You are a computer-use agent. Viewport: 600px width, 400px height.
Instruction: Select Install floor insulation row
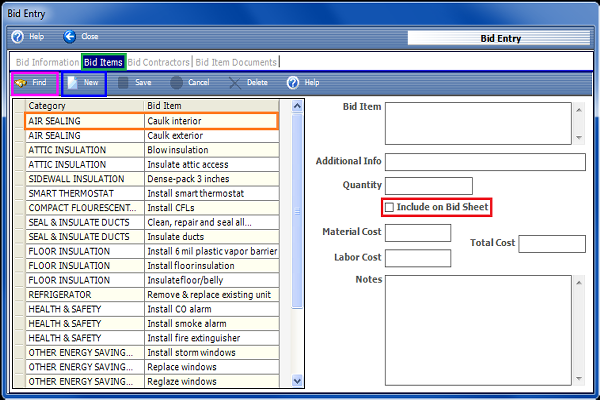[152, 266]
